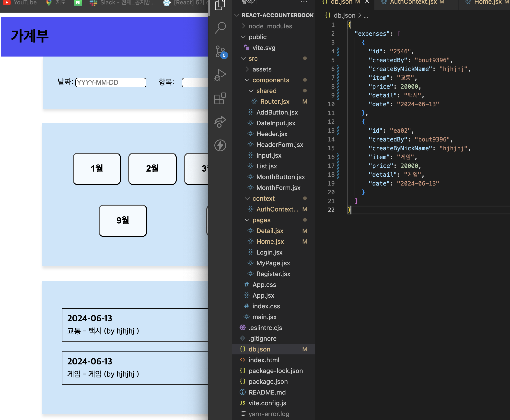Close the db.json editor tab
The height and width of the screenshot is (420, 510).
point(367,2)
